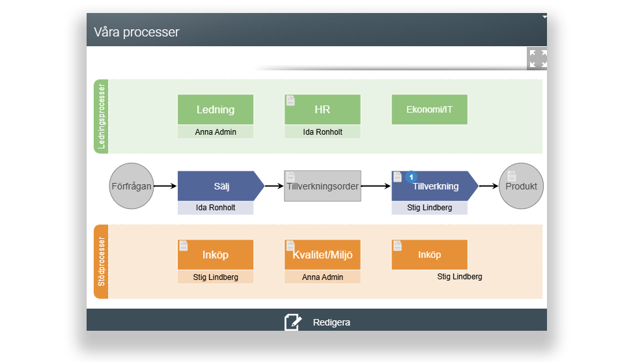This screenshot has height=362, width=644.
Task: Click document icon on Tillverkningsorder box
Action: pyautogui.click(x=290, y=177)
